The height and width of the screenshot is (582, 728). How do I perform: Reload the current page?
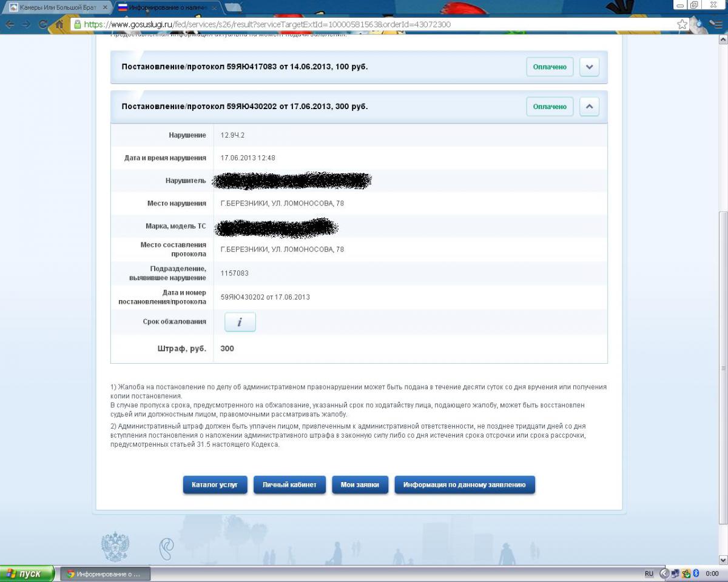[x=42, y=24]
